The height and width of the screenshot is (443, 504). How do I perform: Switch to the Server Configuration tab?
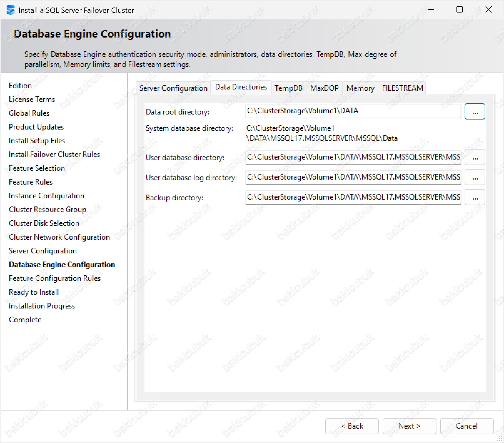point(173,88)
